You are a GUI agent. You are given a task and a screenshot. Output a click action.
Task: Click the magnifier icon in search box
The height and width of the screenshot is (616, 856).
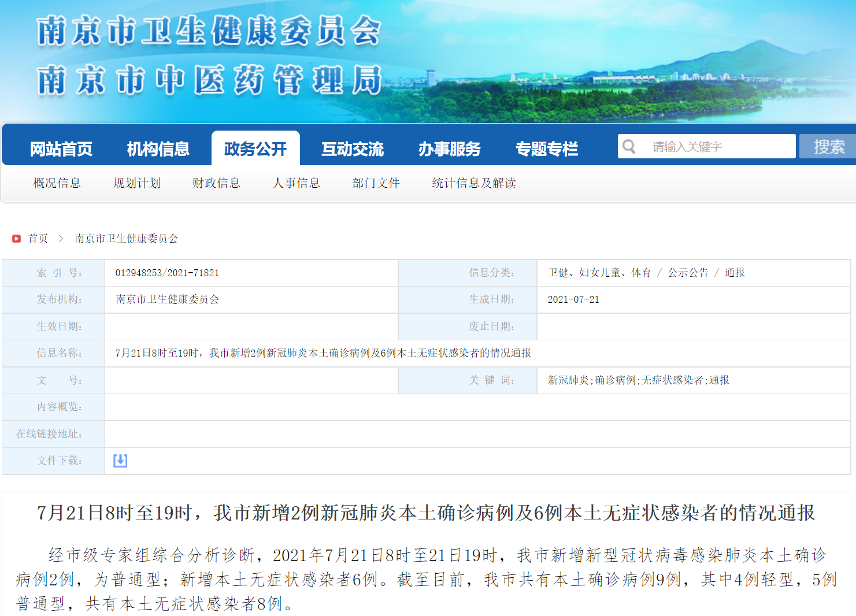(629, 147)
